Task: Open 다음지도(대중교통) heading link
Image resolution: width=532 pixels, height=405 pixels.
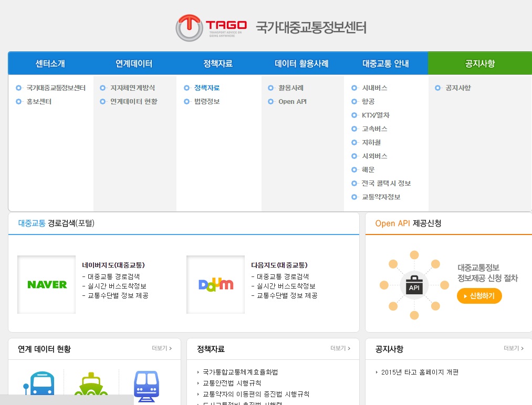Action: click(x=279, y=265)
